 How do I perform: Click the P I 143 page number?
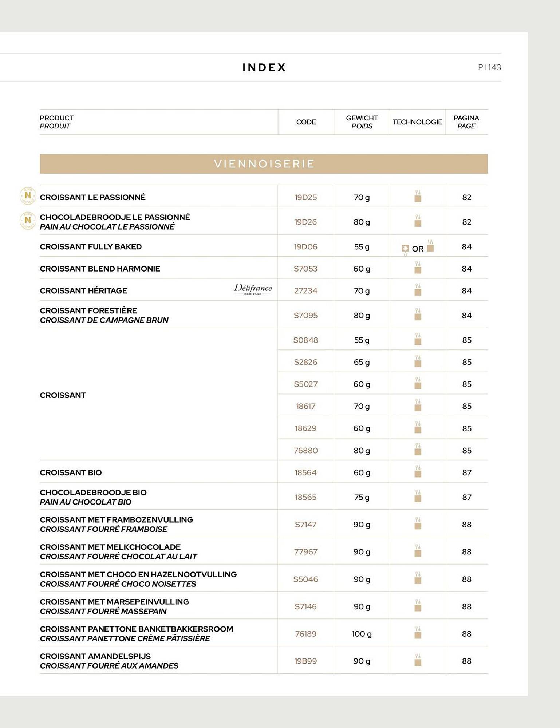489,67
